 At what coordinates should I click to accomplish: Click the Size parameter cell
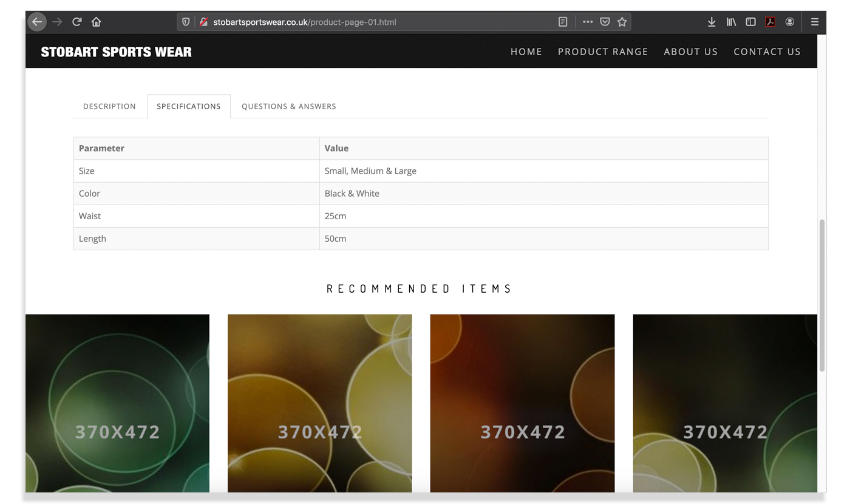[197, 171]
